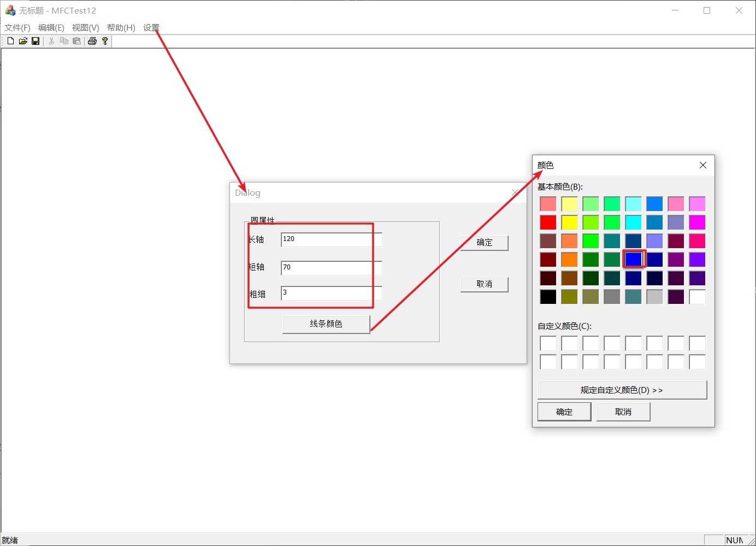Click the Save toolbar icon
The width and height of the screenshot is (756, 546).
(36, 41)
